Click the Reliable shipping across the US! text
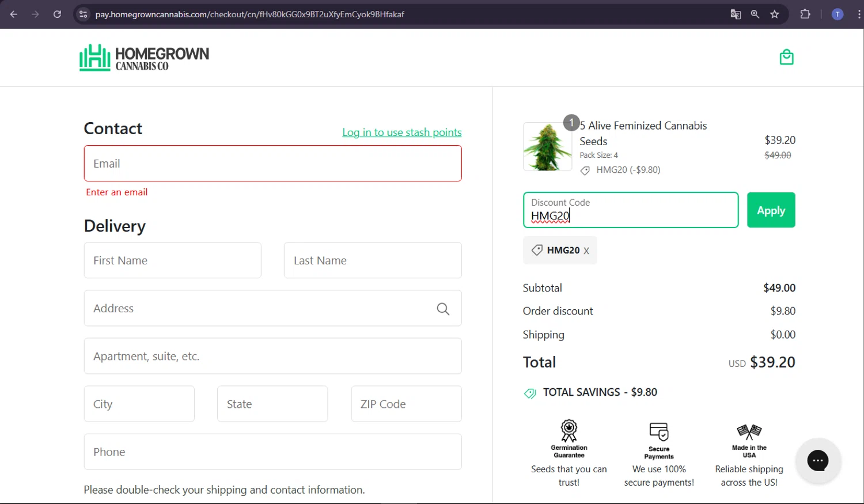Viewport: 864px width, 504px height. [749, 476]
